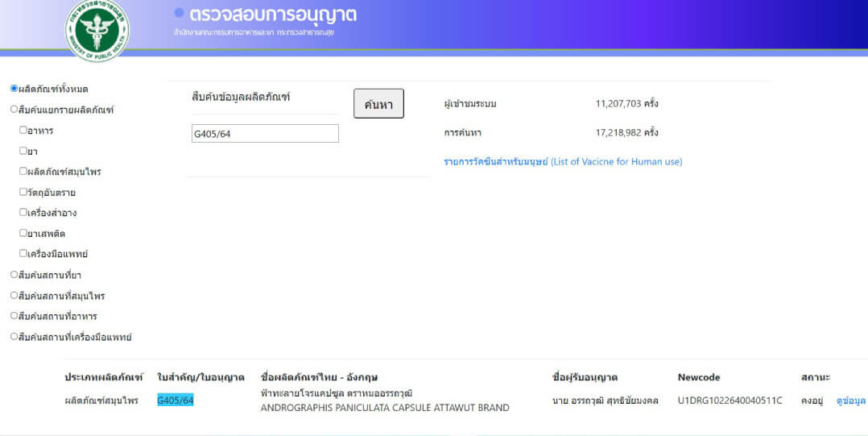868x436 pixels.
Task: Select the สืบค้นสถานที่สมุนไพร radio button
Action: click(x=14, y=296)
